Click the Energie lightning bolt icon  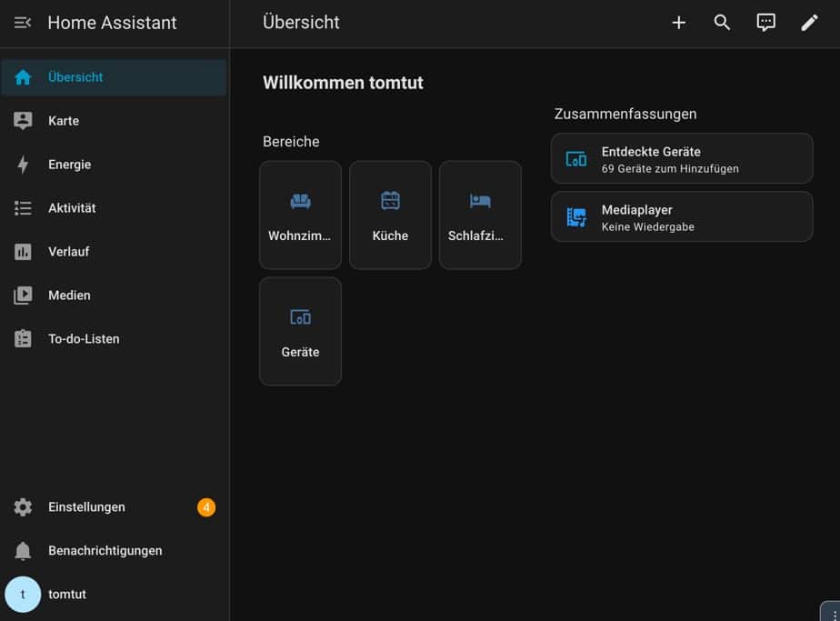click(23, 165)
